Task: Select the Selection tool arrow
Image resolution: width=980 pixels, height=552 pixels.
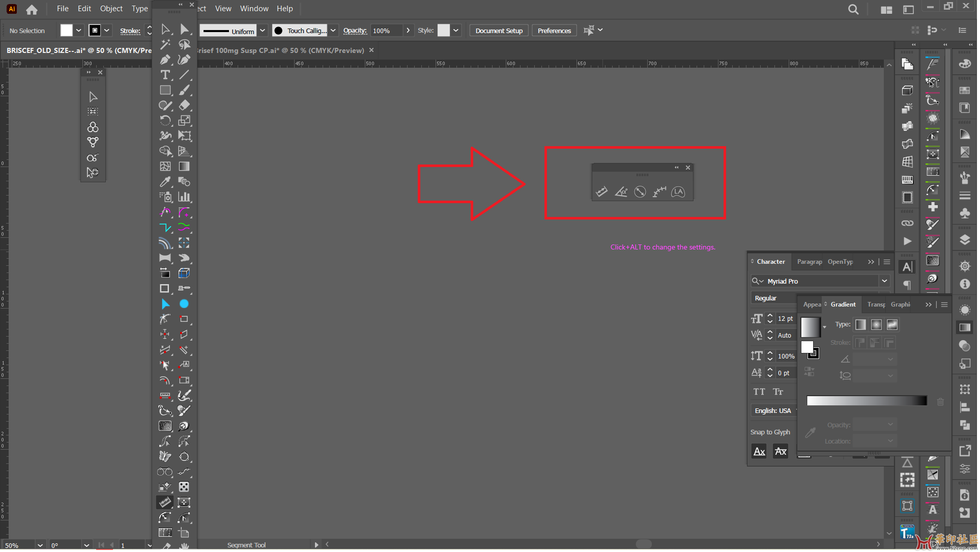Action: coord(165,30)
